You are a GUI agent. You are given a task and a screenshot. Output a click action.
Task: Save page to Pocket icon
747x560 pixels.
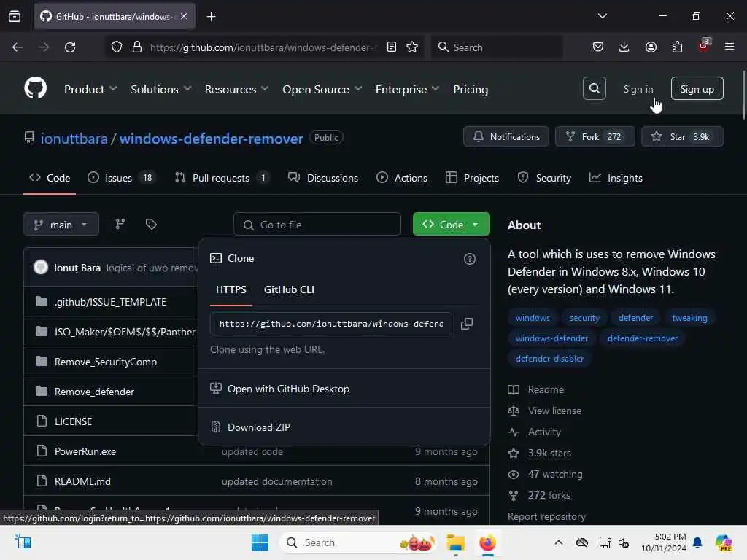tap(598, 47)
